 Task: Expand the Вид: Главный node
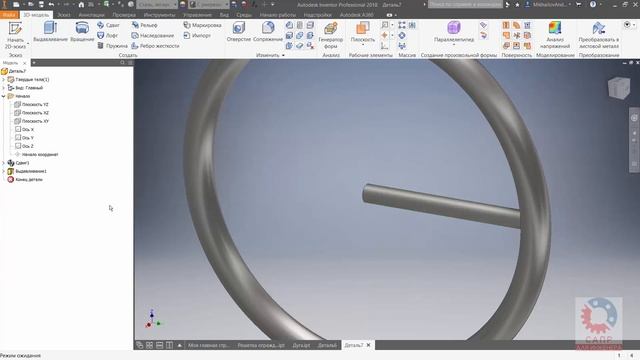4,88
